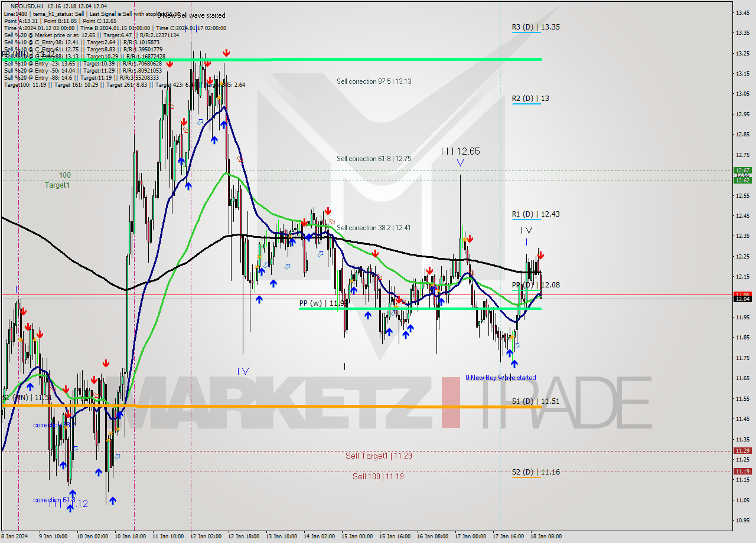756x543 pixels.
Task: Click the red sell arrow above 18 Jan candles
Action: click(x=540, y=256)
